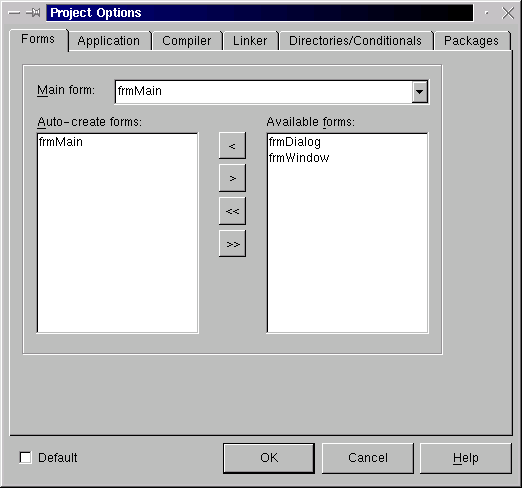This screenshot has height=488, width=522.
Task: Open the Main form dropdown arrow
Action: click(420, 91)
